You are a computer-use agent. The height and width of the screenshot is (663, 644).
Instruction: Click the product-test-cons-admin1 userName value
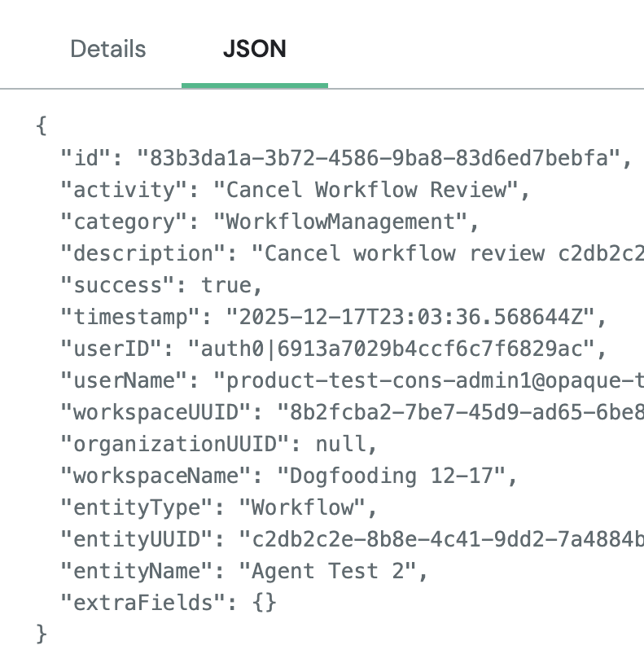[427, 380]
